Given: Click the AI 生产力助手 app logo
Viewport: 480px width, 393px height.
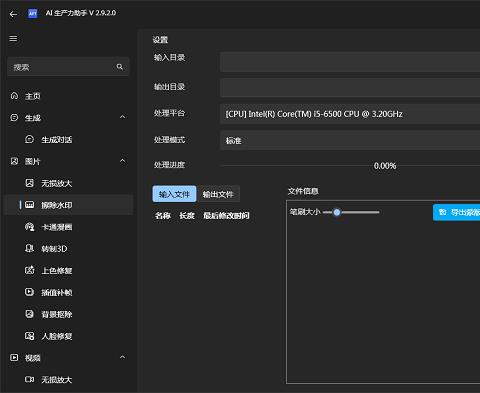Looking at the screenshot, I should pyautogui.click(x=33, y=13).
